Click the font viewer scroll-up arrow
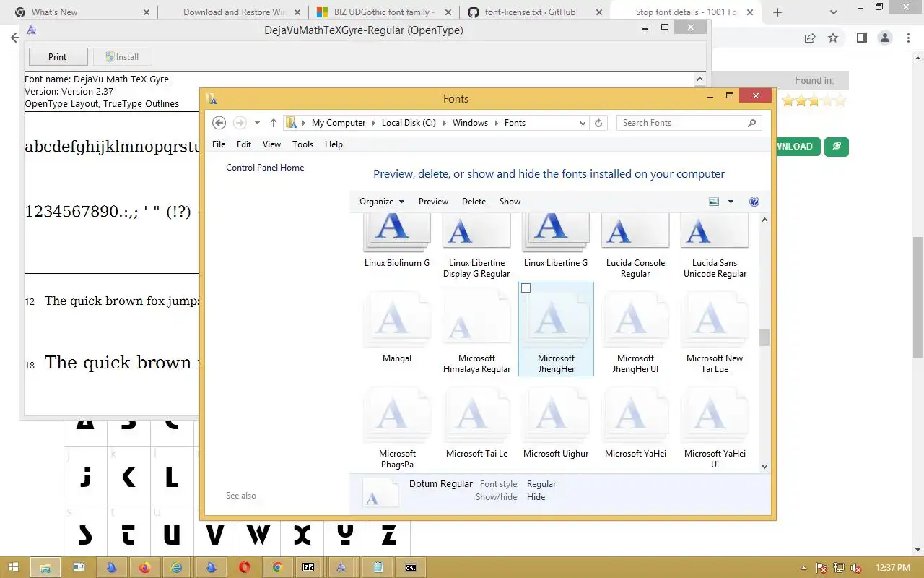The image size is (924, 578). [700, 79]
